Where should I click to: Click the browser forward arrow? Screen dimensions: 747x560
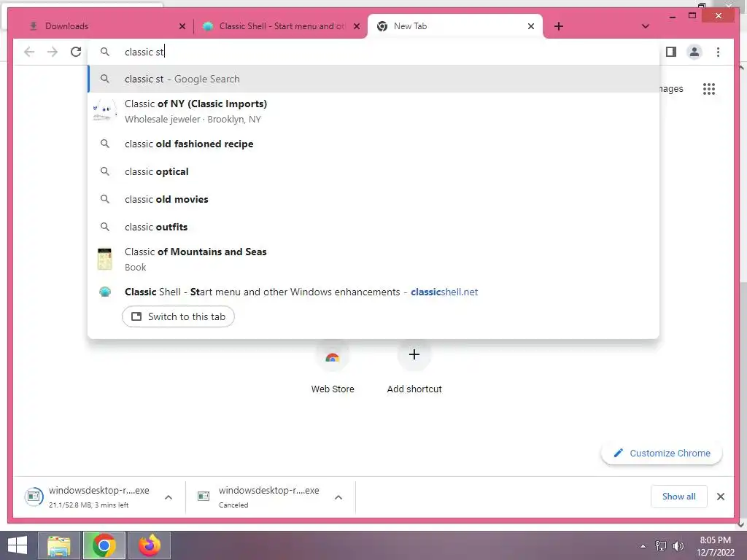pos(53,52)
